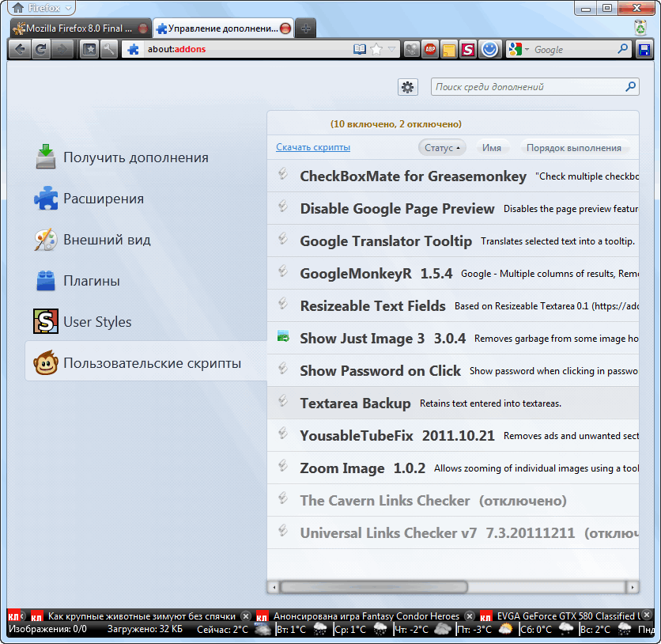Image resolution: width=661 pixels, height=644 pixels.
Task: Click the Adblock Plus toolbar icon
Action: coord(430,50)
